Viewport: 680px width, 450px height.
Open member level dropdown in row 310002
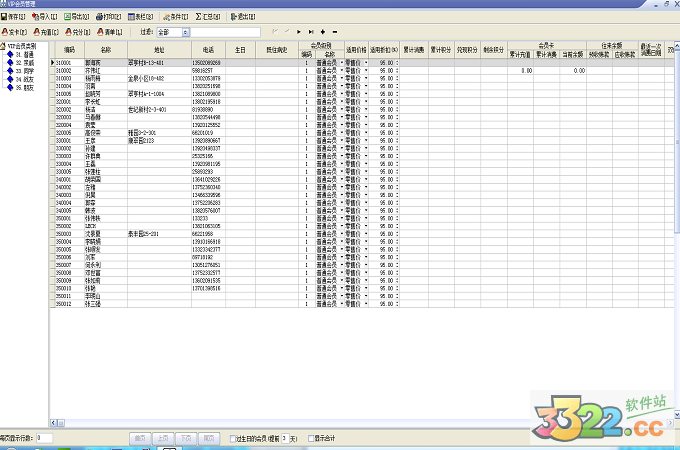click(341, 71)
